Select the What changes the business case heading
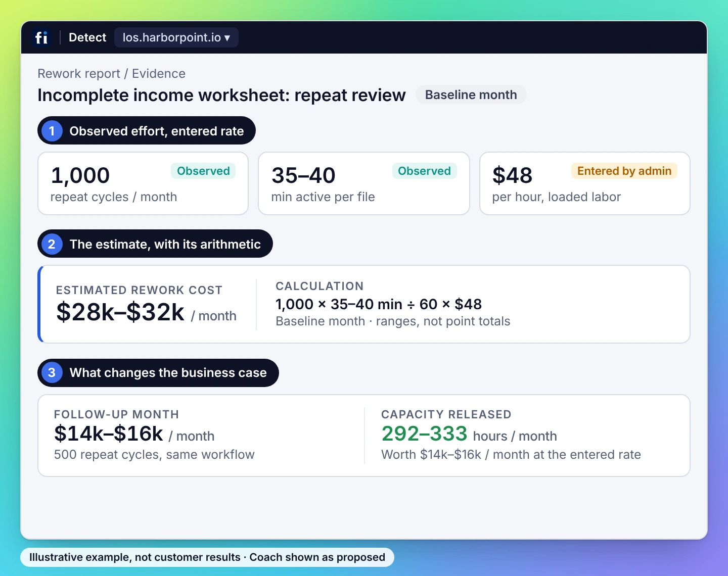 [158, 373]
